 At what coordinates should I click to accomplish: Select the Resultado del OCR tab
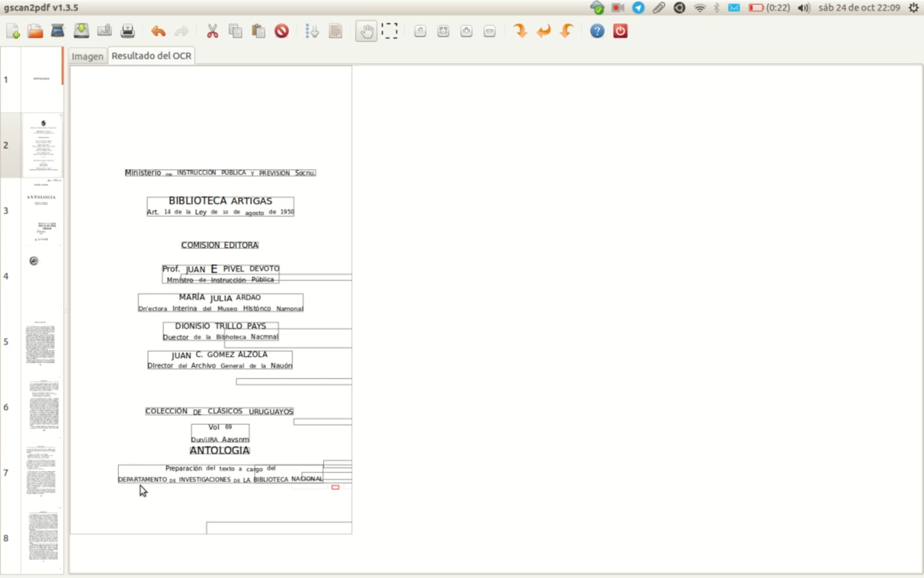(x=151, y=56)
